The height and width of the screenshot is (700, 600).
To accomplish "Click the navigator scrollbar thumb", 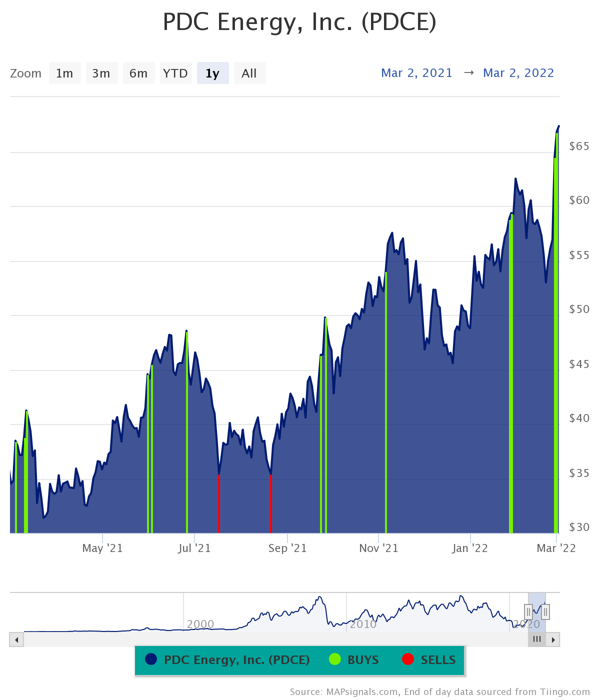I will [x=537, y=639].
